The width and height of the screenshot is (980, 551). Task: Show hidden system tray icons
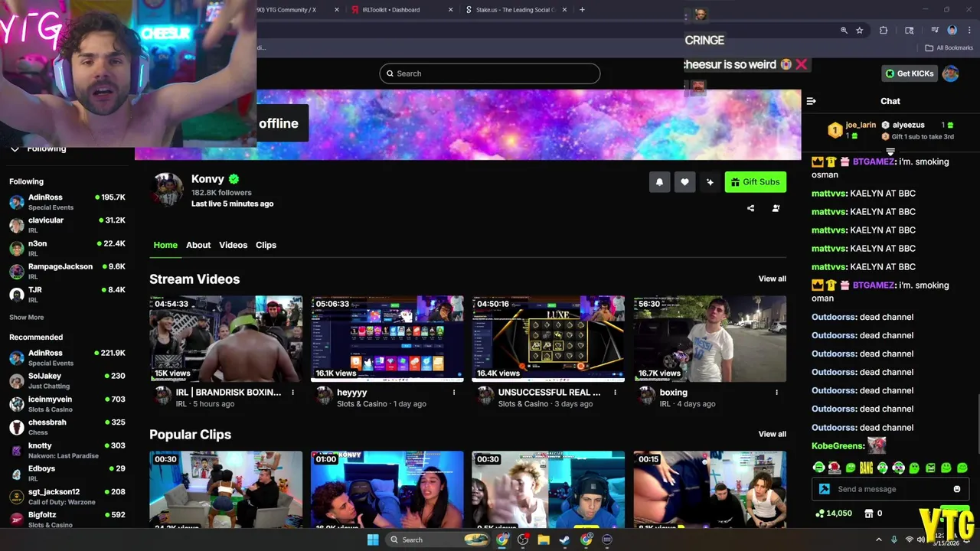click(x=878, y=540)
